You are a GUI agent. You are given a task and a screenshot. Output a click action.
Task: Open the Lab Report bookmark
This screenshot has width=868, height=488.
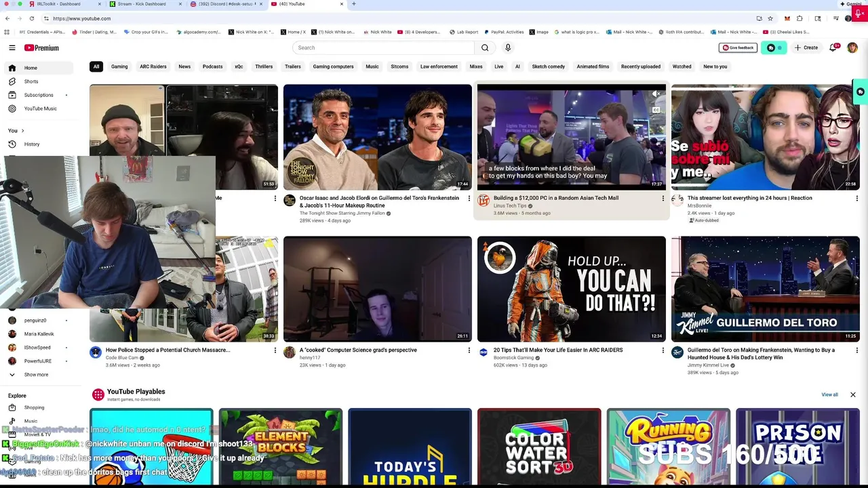pyautogui.click(x=464, y=32)
